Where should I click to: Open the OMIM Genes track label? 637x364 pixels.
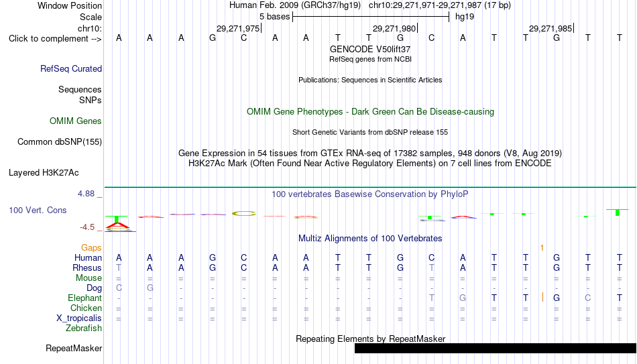click(75, 121)
